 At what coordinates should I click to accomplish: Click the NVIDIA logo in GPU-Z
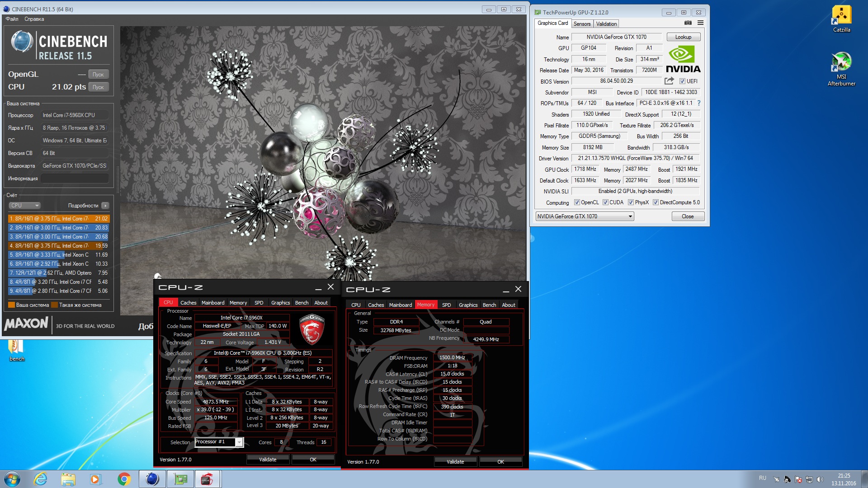(x=683, y=59)
